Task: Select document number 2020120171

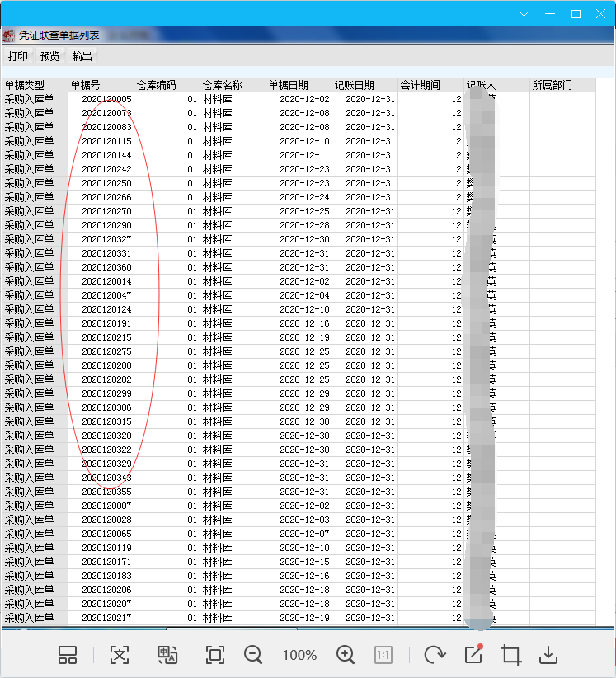Action: (x=106, y=562)
